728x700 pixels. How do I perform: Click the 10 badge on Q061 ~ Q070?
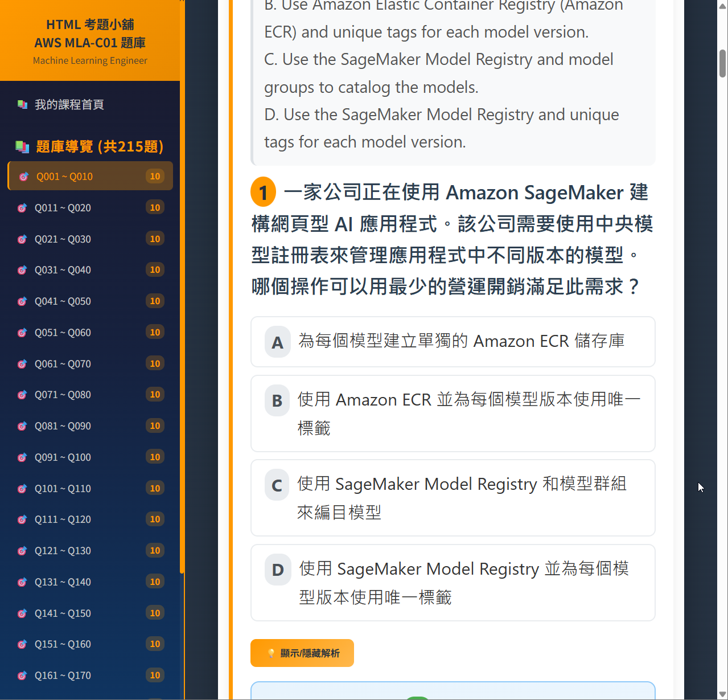(155, 363)
